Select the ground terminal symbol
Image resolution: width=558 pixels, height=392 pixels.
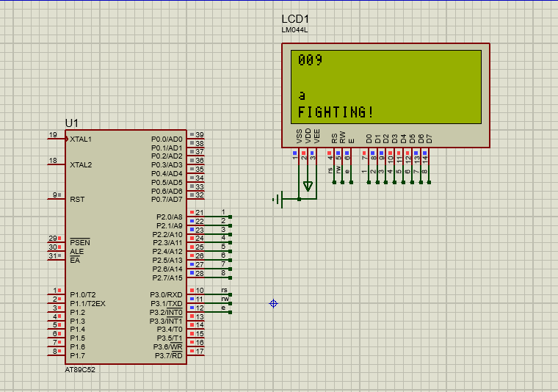pyautogui.click(x=278, y=199)
